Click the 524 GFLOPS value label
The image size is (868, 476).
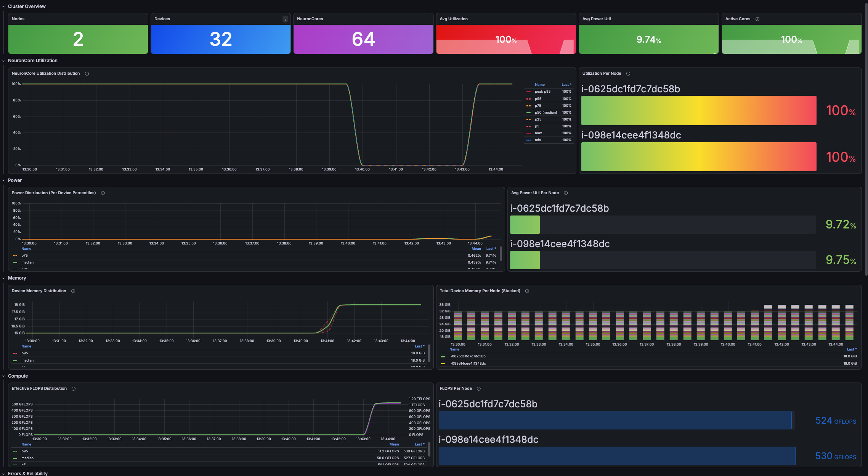(836, 421)
